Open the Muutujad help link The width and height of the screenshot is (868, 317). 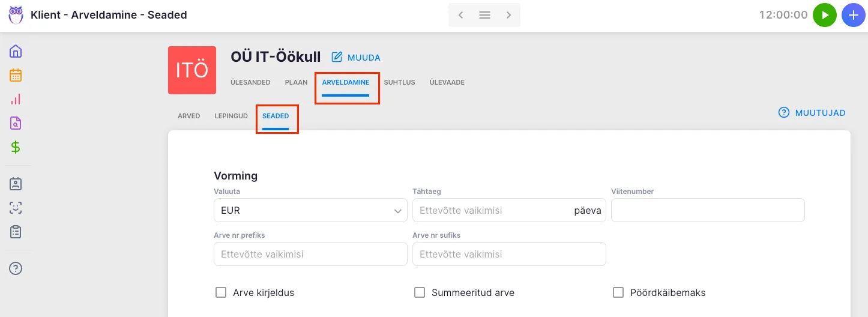pos(812,113)
